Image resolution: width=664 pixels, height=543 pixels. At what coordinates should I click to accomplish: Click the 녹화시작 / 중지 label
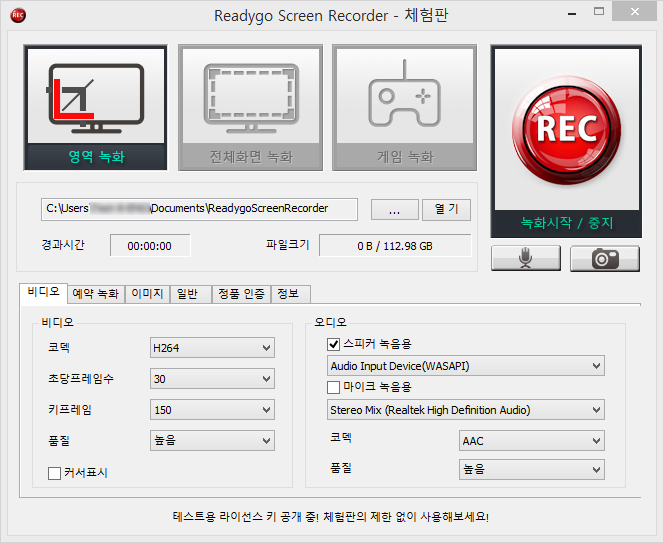click(567, 223)
